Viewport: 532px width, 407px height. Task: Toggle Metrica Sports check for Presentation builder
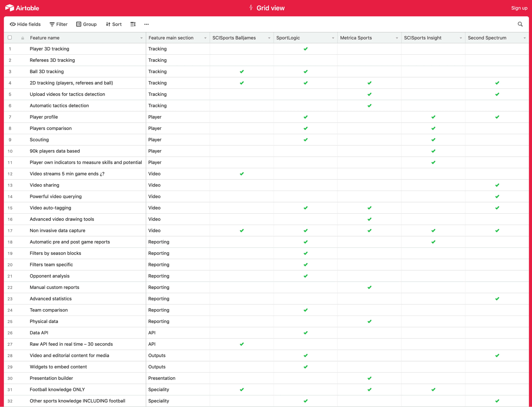pos(370,378)
